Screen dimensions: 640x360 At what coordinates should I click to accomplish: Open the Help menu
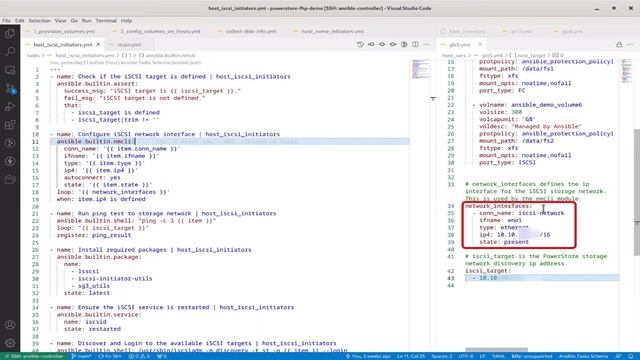point(126,20)
